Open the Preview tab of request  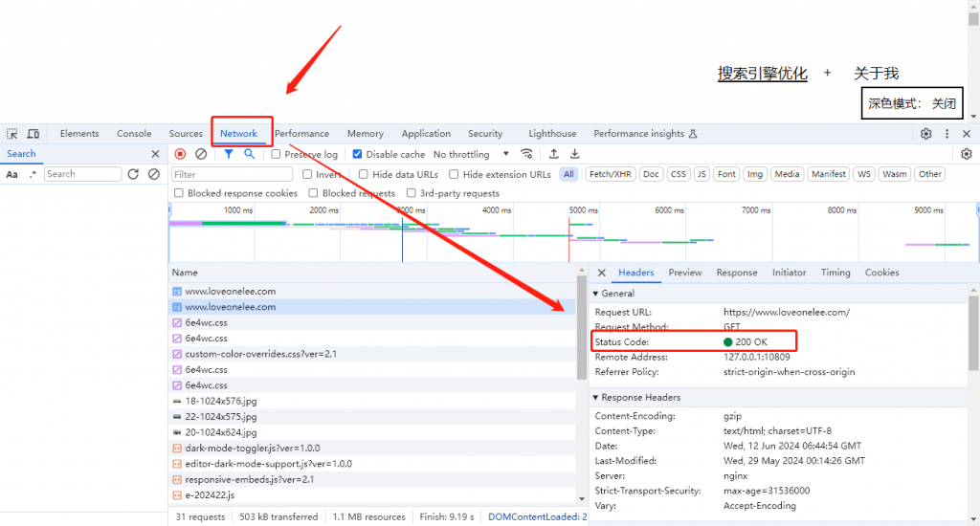pos(685,273)
